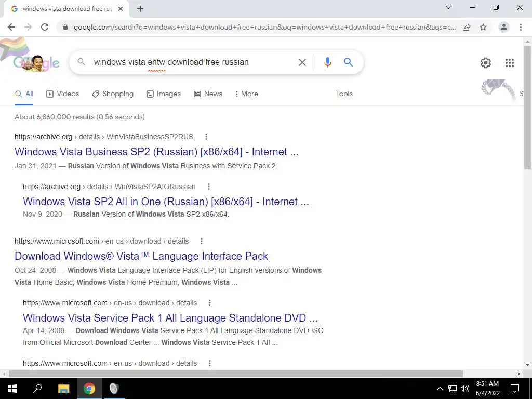Open the tab search chevron
The height and width of the screenshot is (399, 532).
[448, 7]
